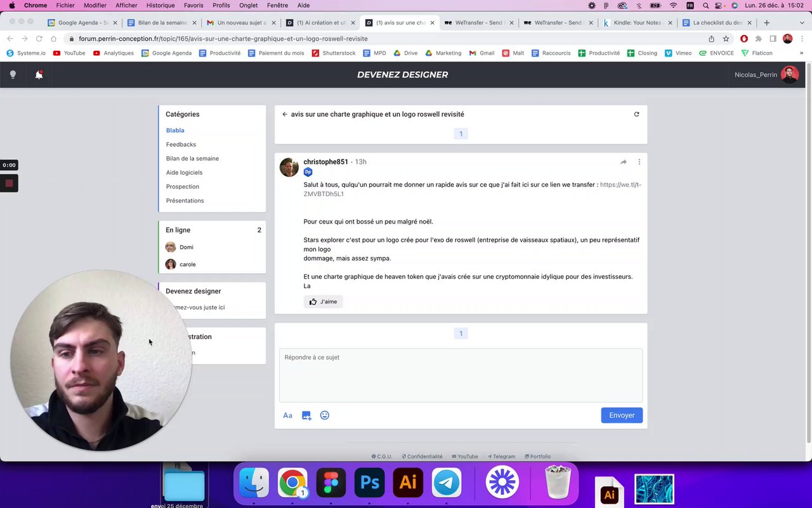
Task: Click online user carole
Action: tap(181, 264)
